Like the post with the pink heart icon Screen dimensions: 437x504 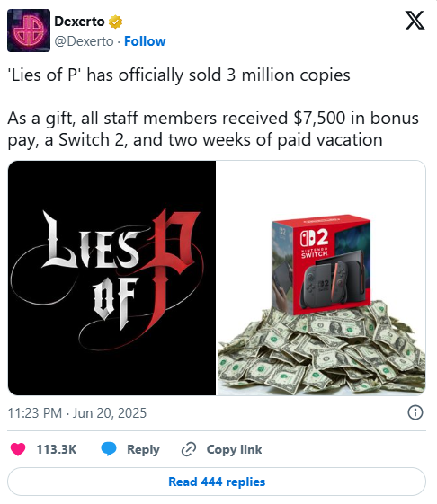pos(18,449)
